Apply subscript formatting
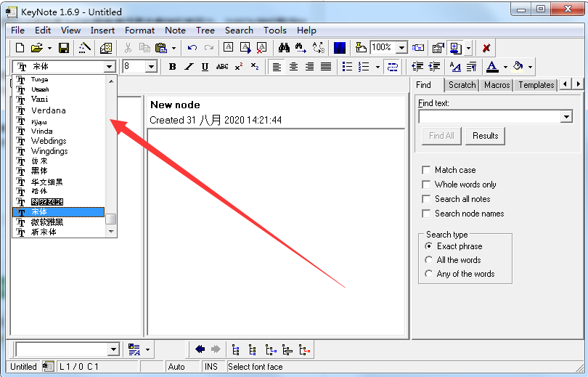The height and width of the screenshot is (377, 588). click(255, 67)
